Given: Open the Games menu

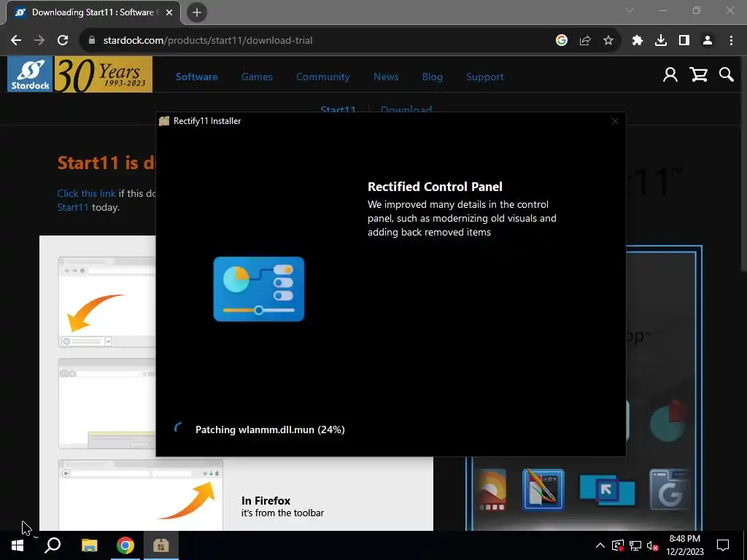Looking at the screenshot, I should coord(257,77).
